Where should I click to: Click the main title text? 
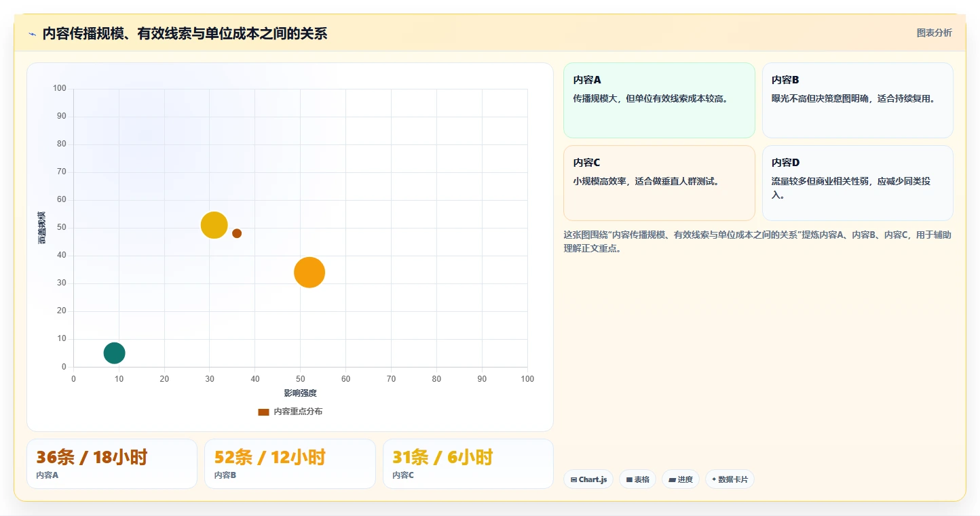(x=185, y=34)
